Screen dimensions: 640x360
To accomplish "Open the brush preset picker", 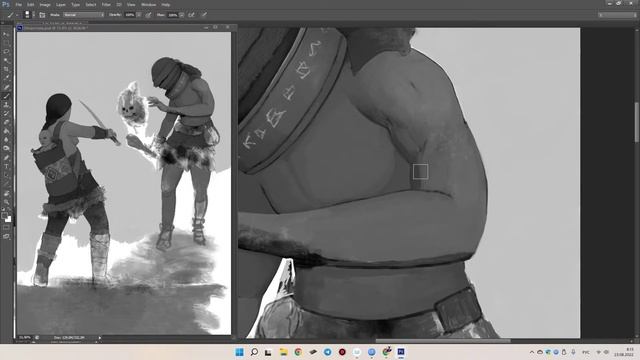I will coord(28,15).
